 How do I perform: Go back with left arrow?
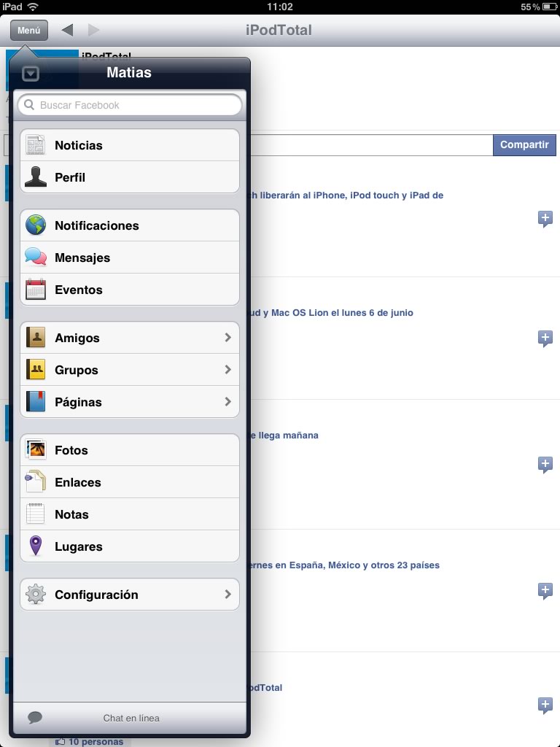[x=67, y=30]
